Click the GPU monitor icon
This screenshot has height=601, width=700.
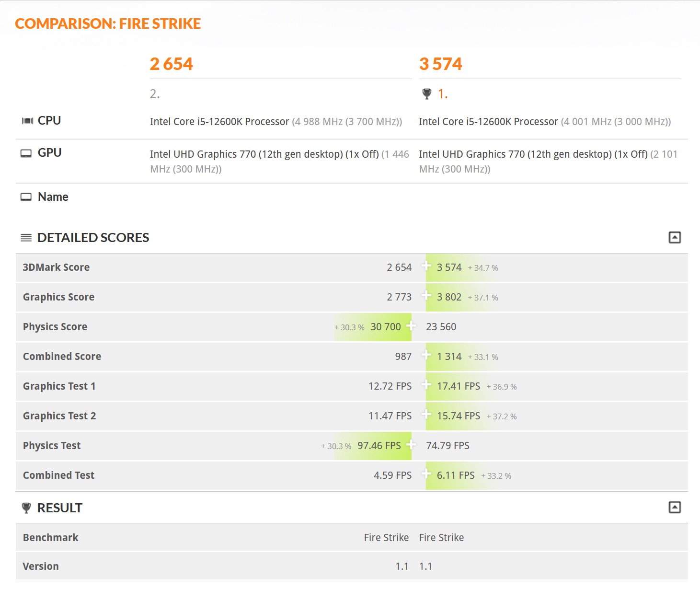(x=26, y=153)
